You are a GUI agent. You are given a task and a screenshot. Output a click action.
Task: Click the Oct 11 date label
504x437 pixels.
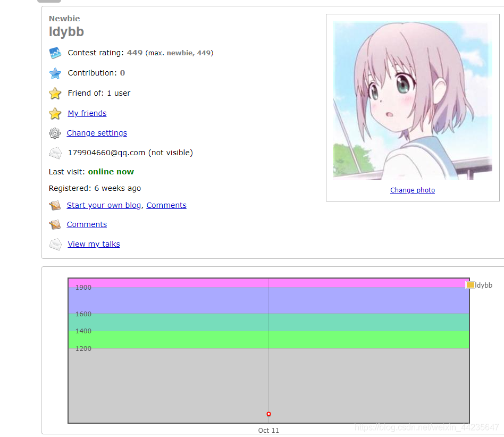(x=268, y=431)
